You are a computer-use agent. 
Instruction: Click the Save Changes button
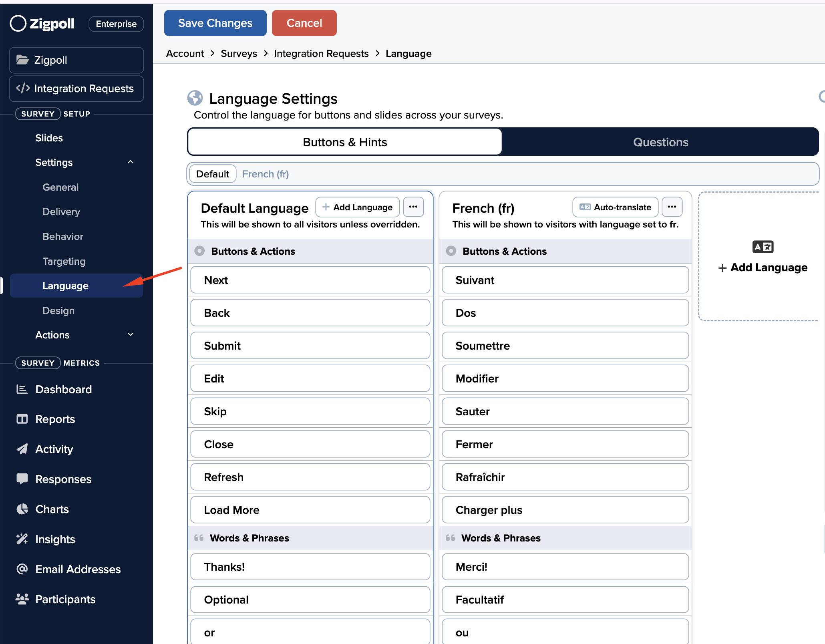click(x=215, y=23)
